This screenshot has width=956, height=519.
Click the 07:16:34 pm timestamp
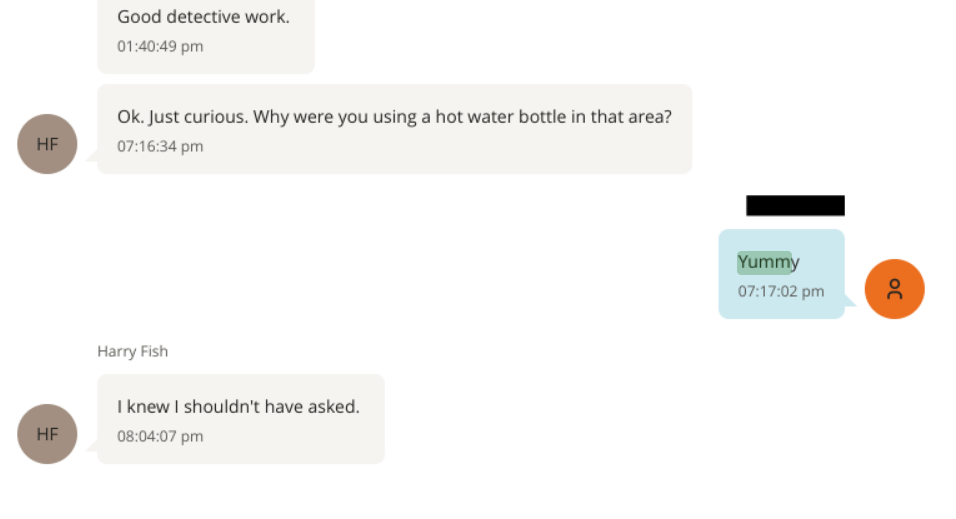[160, 147]
